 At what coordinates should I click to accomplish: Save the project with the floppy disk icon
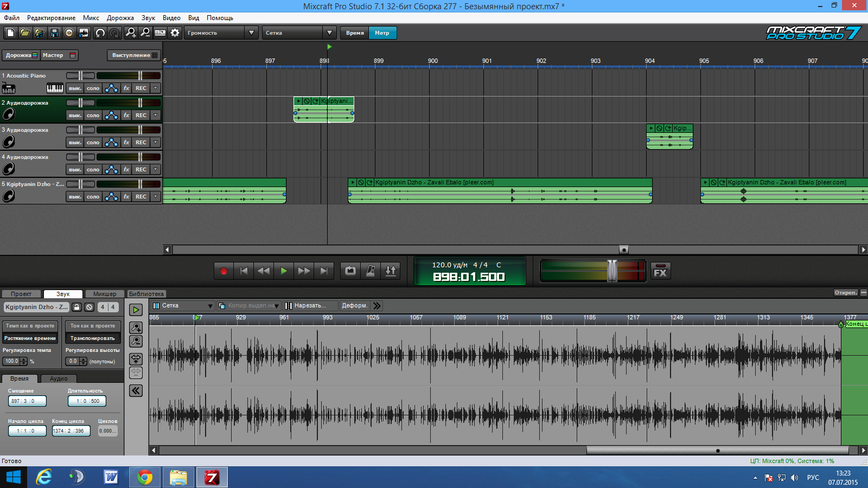(54, 33)
